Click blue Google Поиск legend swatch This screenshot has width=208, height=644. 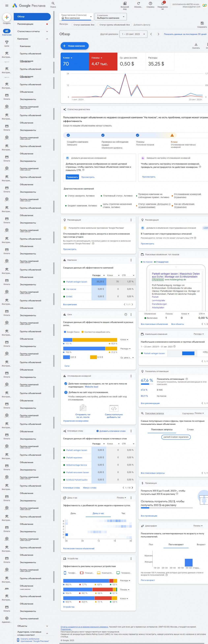65,332
